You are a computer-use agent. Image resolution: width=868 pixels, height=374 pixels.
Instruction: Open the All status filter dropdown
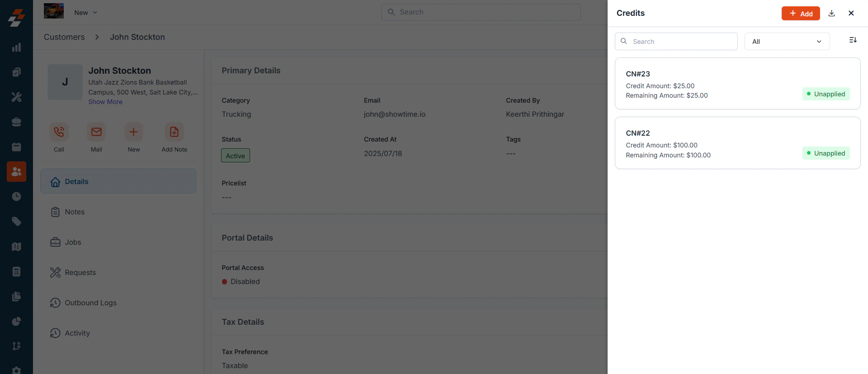pos(787,42)
